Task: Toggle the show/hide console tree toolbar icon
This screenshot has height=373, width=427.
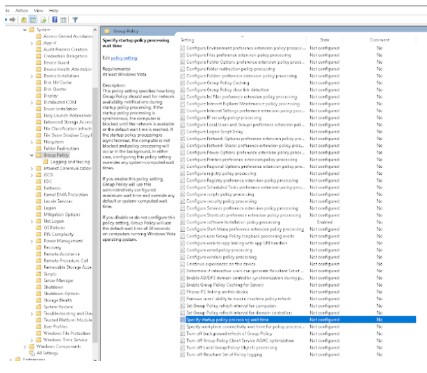Action: 33,20
